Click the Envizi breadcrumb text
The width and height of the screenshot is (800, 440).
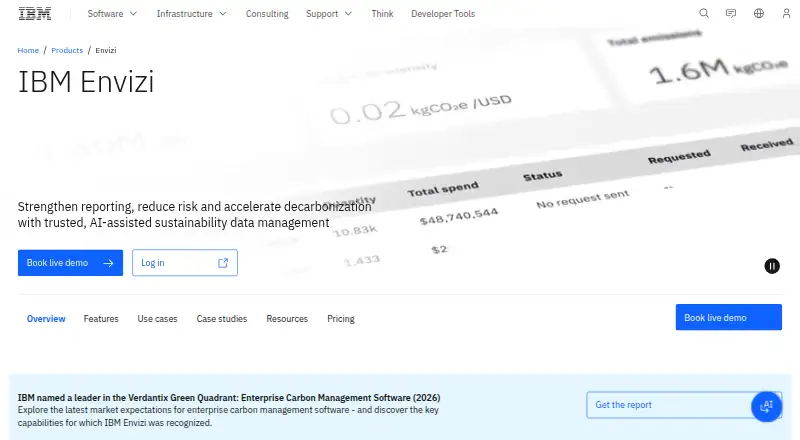click(106, 50)
